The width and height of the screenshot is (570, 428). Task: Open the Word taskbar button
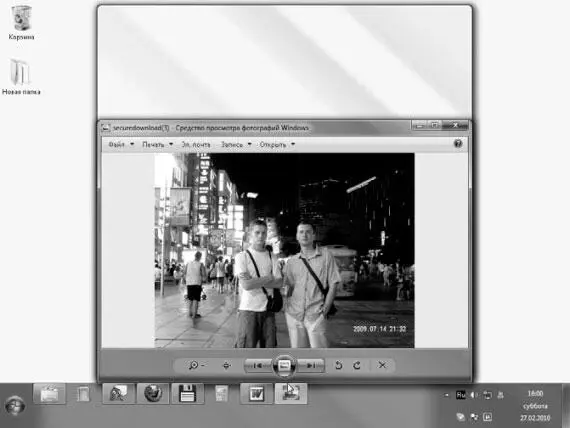click(x=257, y=393)
